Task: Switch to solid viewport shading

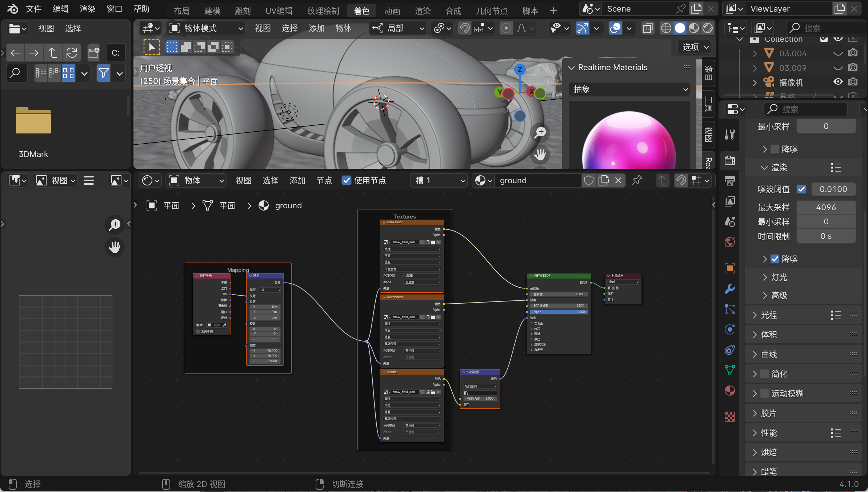Action: [680, 28]
